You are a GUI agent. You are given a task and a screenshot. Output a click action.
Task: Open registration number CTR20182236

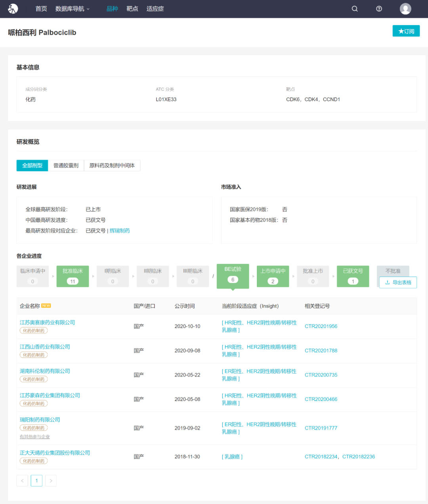pos(359,457)
